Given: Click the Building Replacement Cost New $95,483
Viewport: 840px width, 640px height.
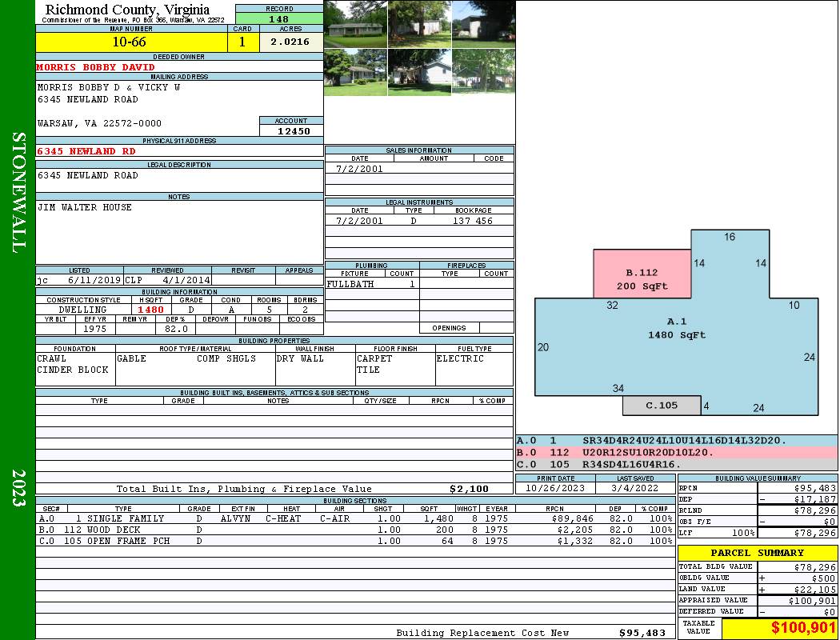Looking at the screenshot, I should (642, 633).
